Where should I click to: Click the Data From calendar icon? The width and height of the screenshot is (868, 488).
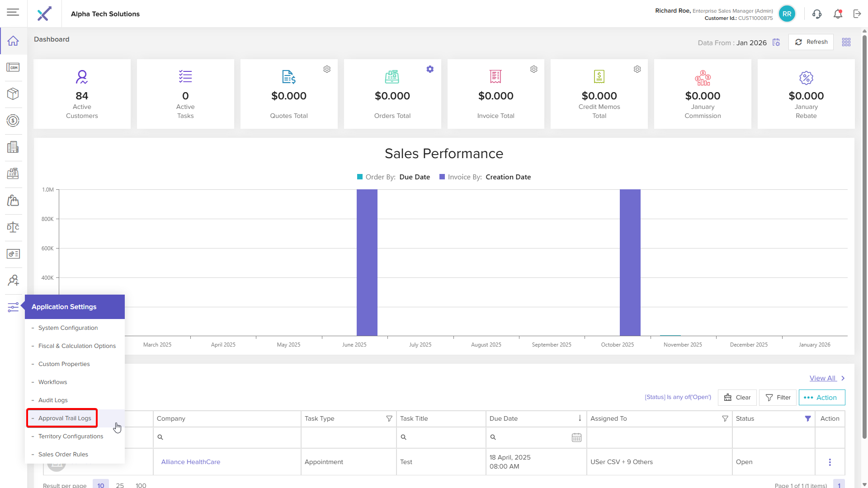coord(776,42)
